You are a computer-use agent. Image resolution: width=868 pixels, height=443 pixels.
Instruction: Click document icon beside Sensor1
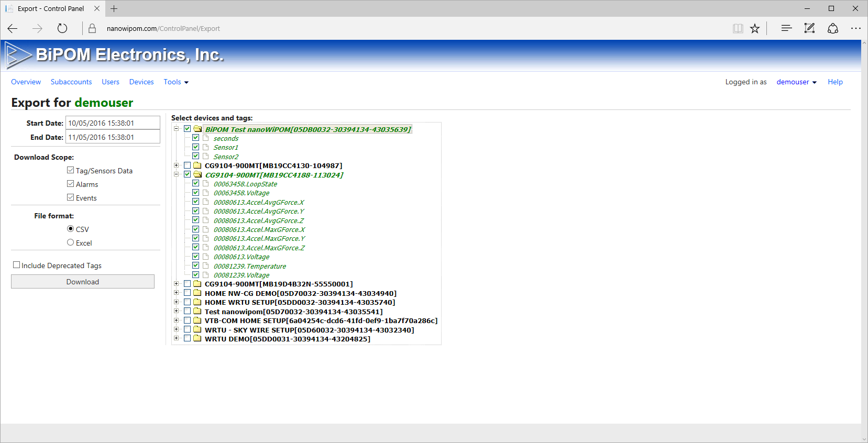click(206, 147)
